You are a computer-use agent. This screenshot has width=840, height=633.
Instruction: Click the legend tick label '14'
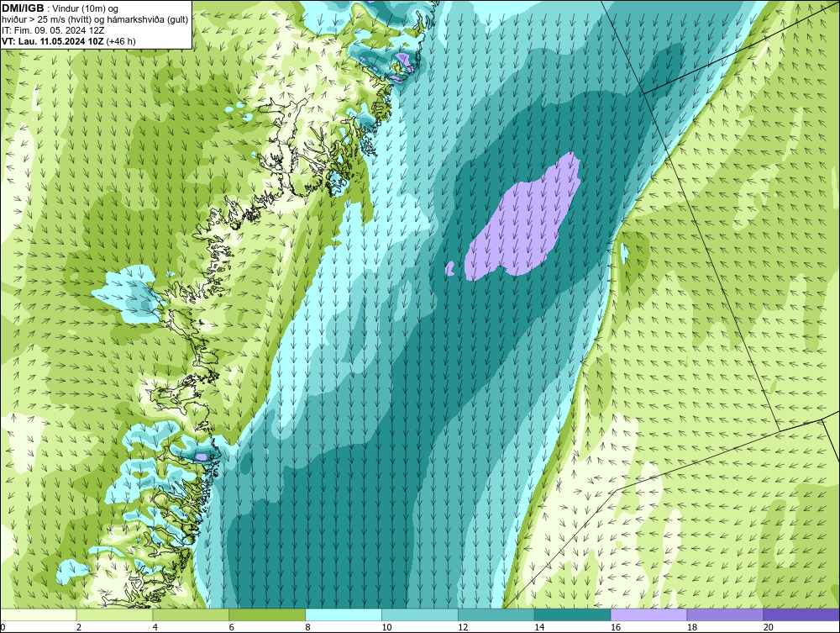pos(539,627)
